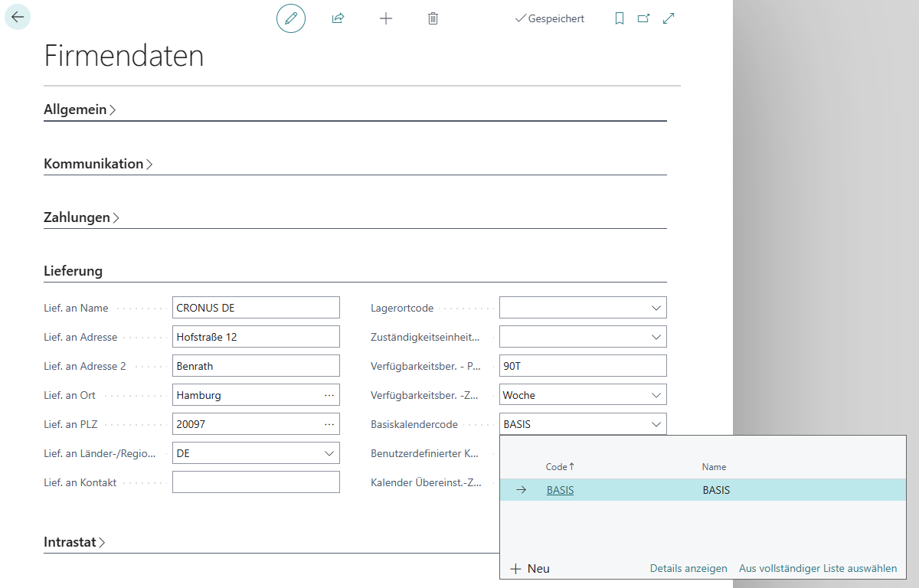Click the Lief. an Kontakt input field
This screenshot has width=919, height=588.
tap(256, 482)
